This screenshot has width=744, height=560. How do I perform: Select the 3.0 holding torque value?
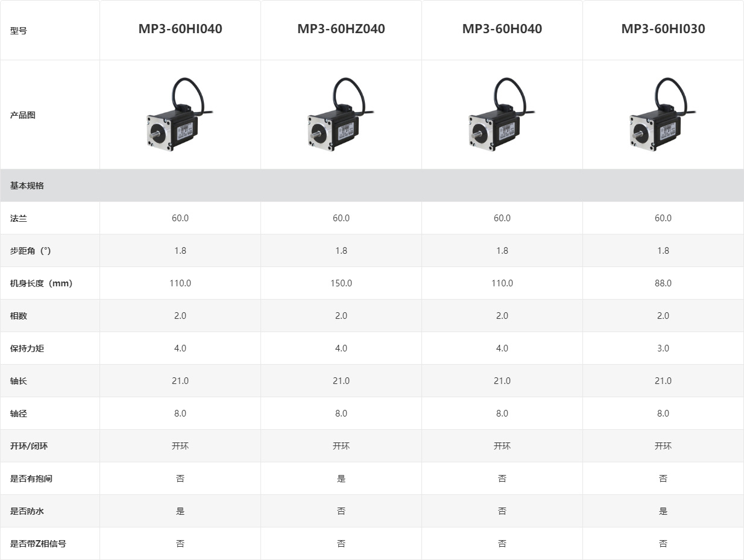663,348
